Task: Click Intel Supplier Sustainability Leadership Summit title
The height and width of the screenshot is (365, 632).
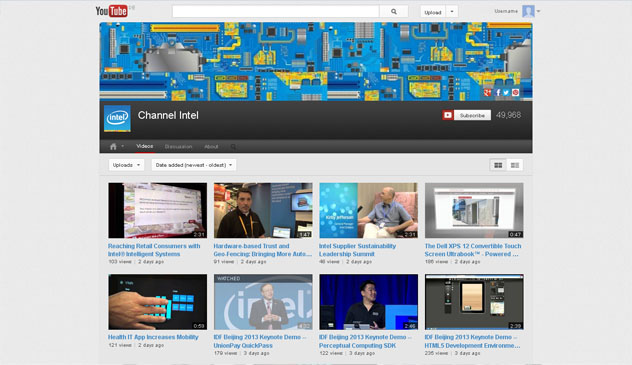Action: 358,250
